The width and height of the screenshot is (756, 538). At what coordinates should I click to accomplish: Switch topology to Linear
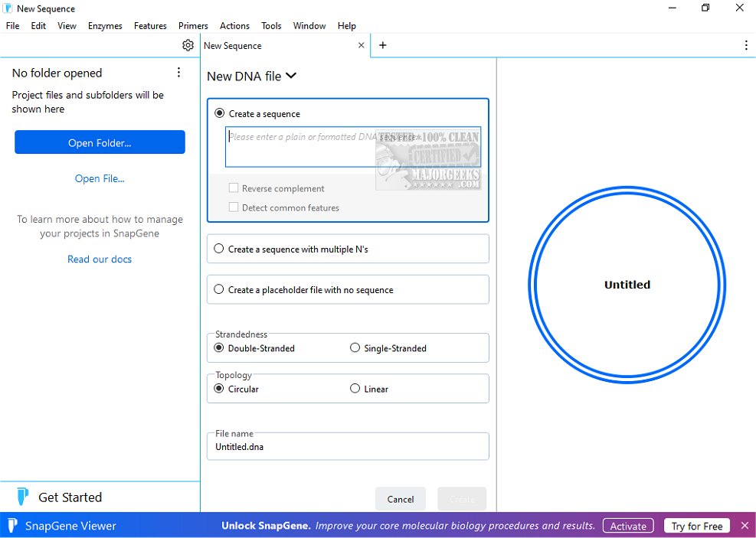point(355,388)
